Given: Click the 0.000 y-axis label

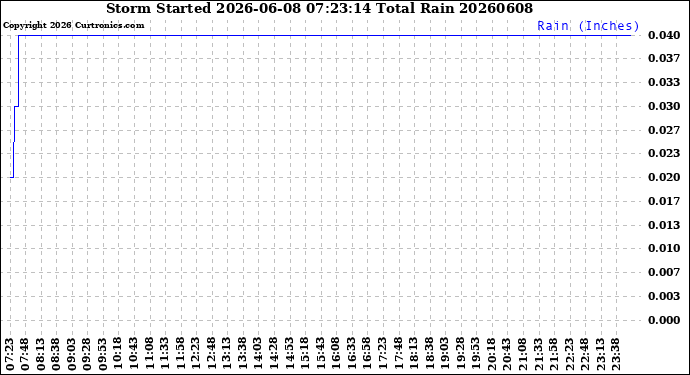Looking at the screenshot, I should (x=664, y=320).
